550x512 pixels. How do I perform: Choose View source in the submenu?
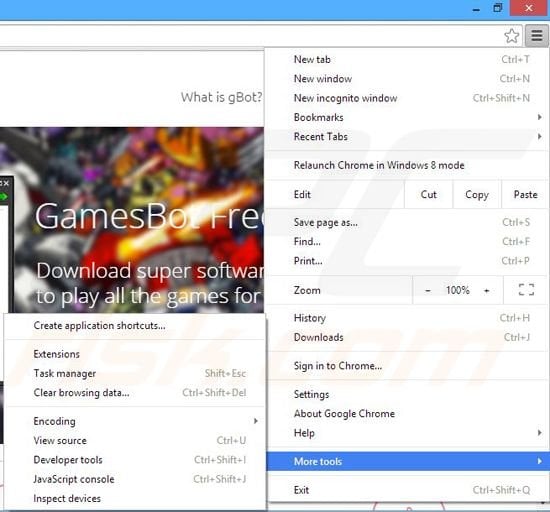[x=135, y=440]
